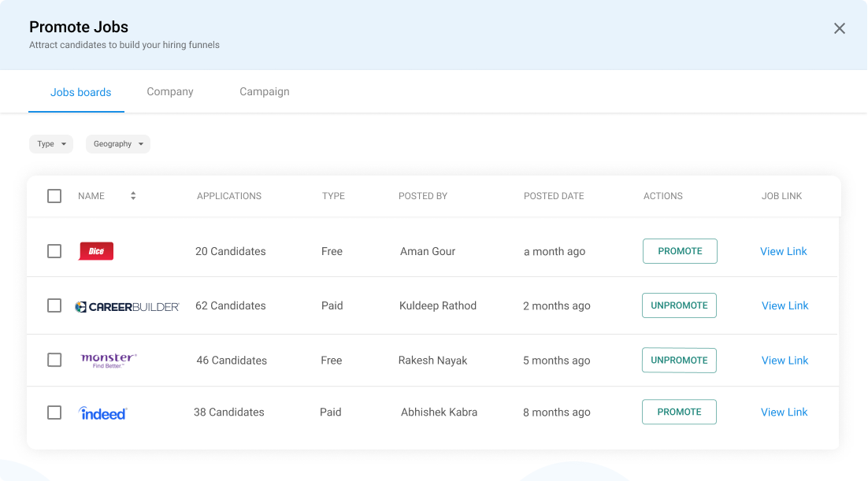Switch to the Company tab

pos(170,91)
